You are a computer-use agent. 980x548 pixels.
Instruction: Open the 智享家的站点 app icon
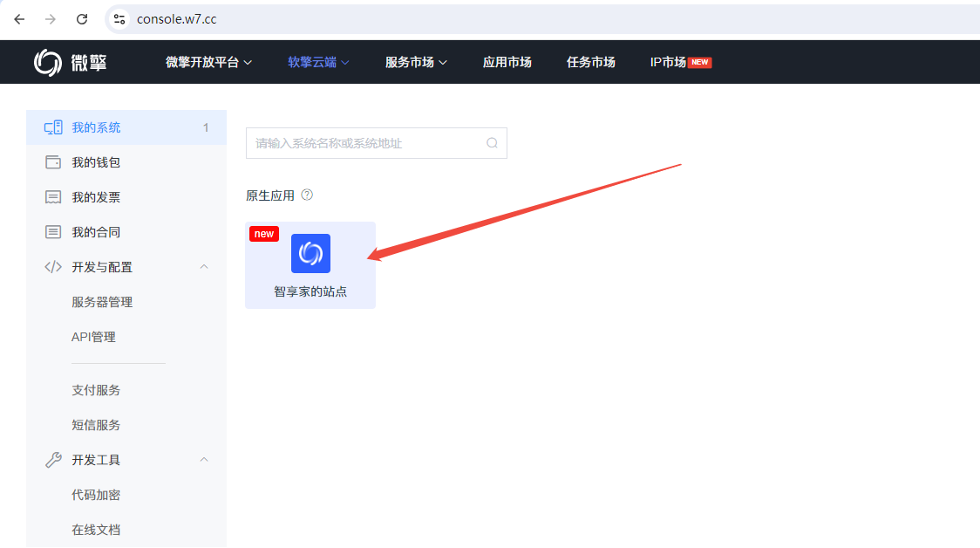click(x=310, y=253)
